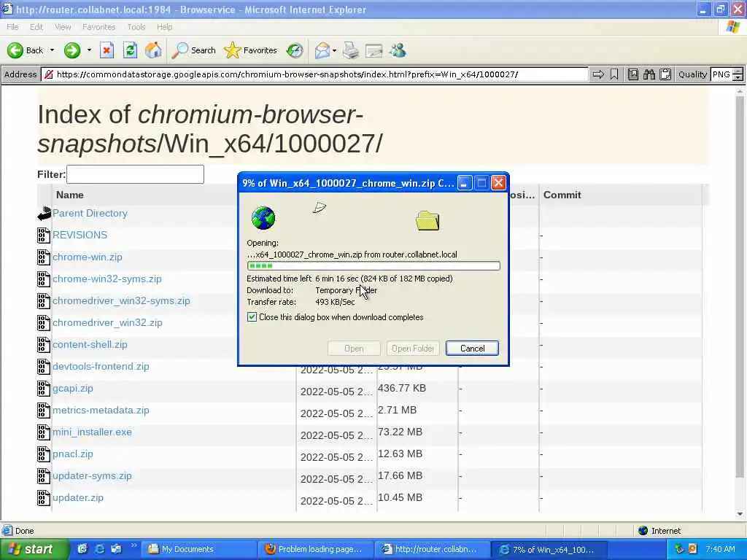Refresh the page with the Refresh icon
The width and height of the screenshot is (747, 560).
(x=130, y=50)
